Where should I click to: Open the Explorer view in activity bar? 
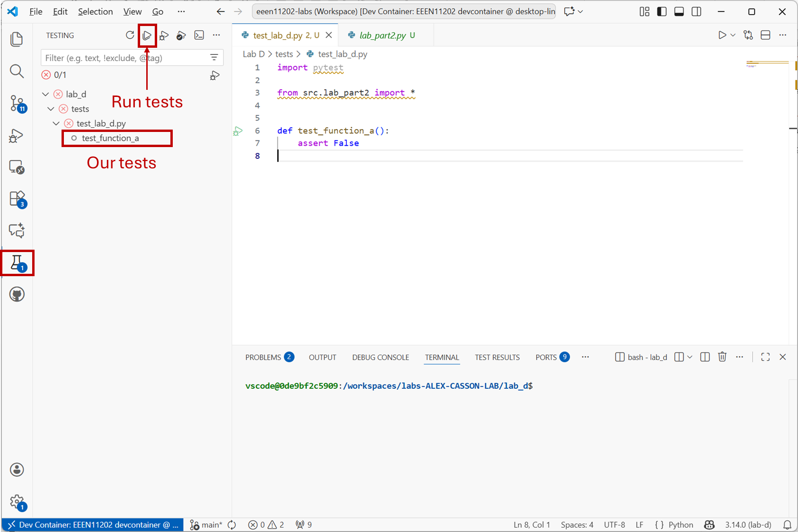17,39
